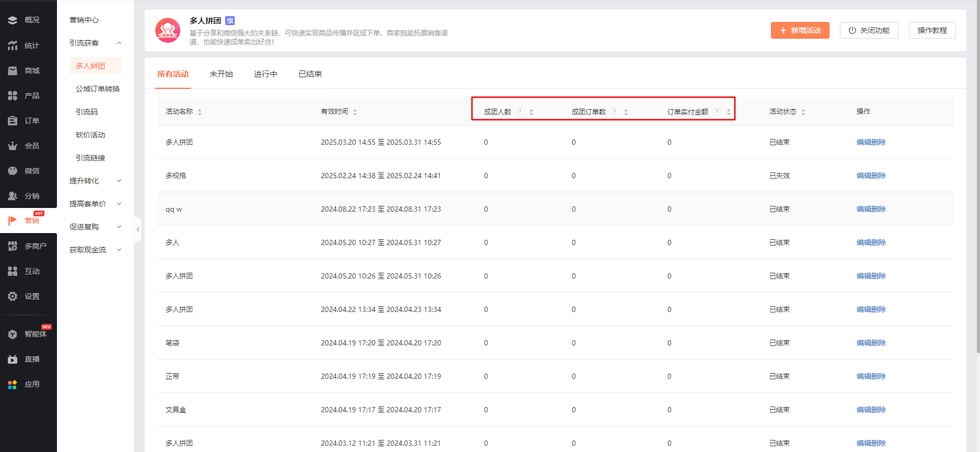This screenshot has width=980, height=452.
Task: Click the 新增活动 button
Action: [x=800, y=30]
